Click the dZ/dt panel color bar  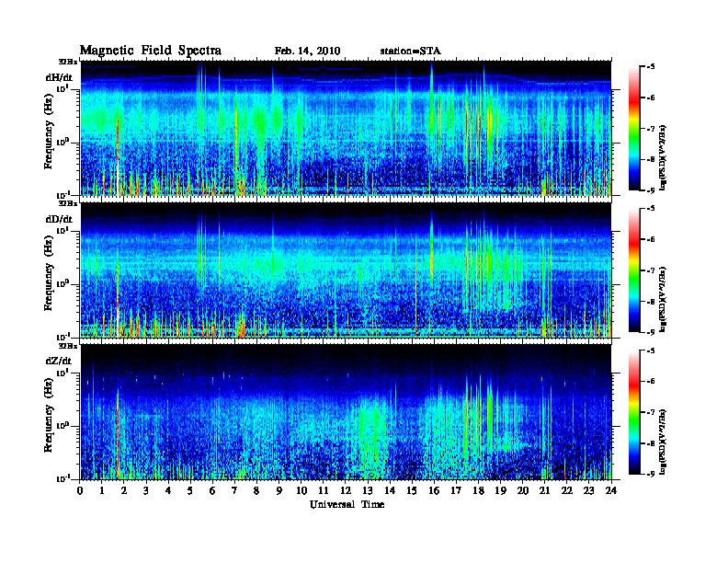point(634,412)
